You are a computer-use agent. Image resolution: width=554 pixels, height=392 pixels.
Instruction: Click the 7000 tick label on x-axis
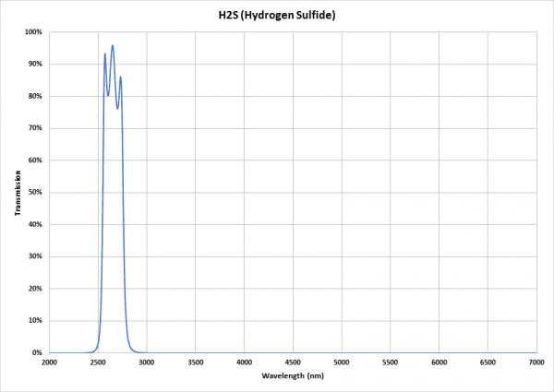tap(536, 363)
